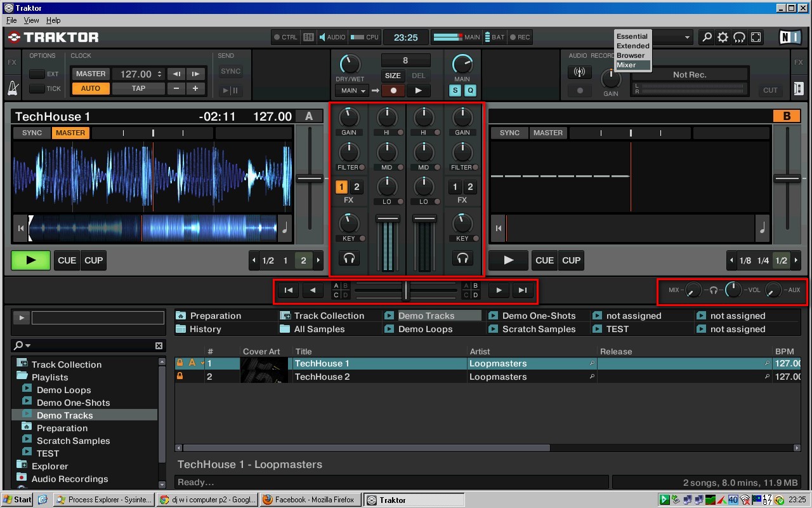Click the audio recorder CUT button
This screenshot has height=508, width=812.
[770, 90]
